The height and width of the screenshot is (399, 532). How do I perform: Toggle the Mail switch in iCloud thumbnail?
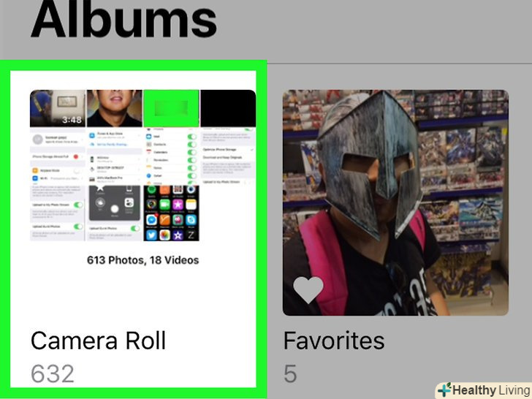[x=192, y=137]
